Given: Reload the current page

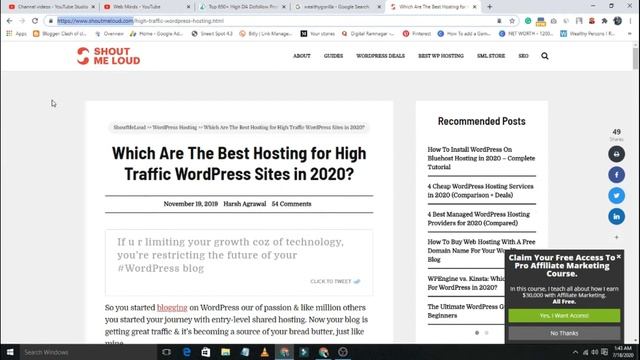Looking at the screenshot, I should (x=35, y=21).
